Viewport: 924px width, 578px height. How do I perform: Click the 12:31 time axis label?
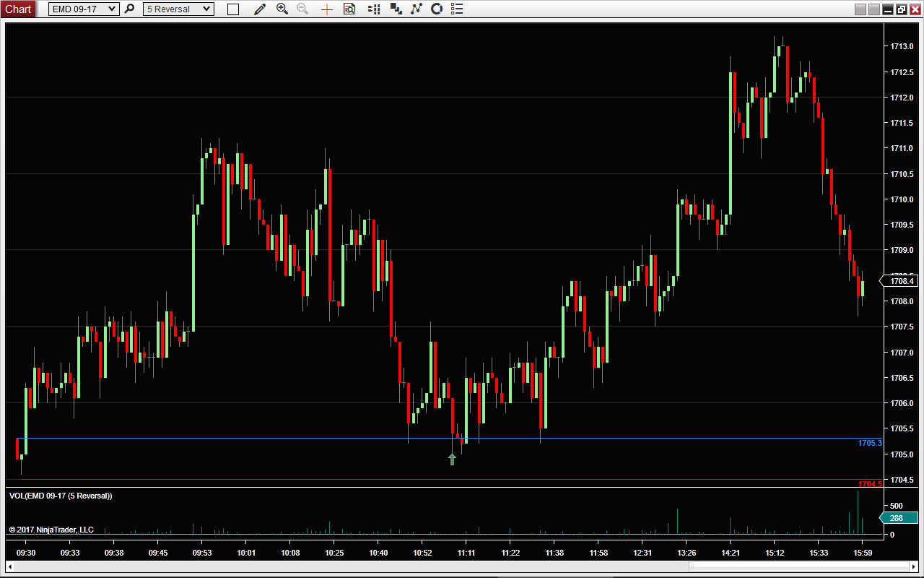[x=642, y=553]
